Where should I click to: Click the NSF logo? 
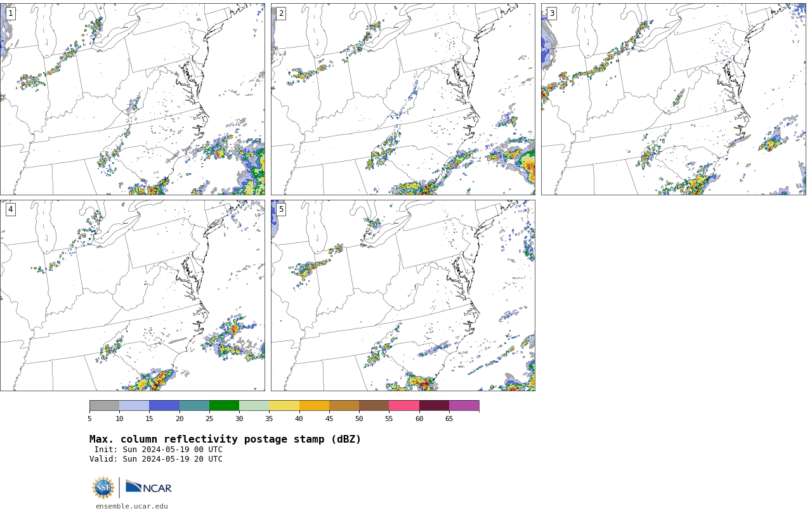coord(103,488)
